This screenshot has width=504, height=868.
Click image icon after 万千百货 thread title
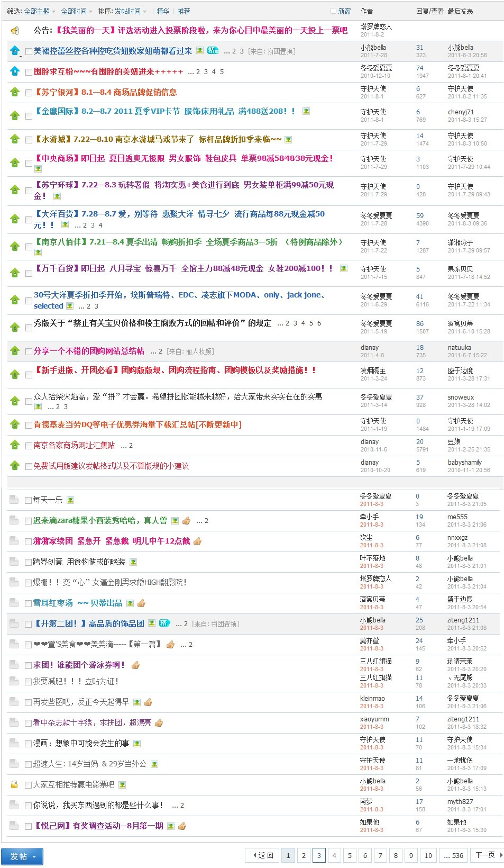[344, 268]
